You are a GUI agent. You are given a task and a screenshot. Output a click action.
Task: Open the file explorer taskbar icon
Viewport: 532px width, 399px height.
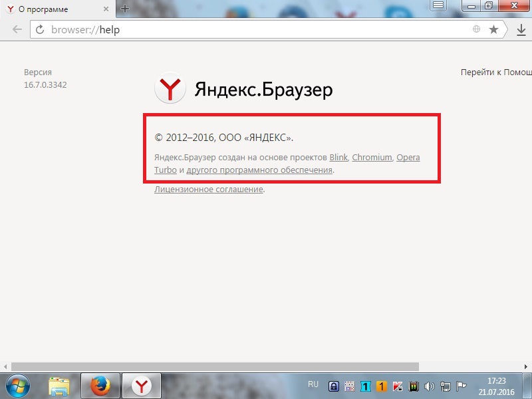(59, 386)
